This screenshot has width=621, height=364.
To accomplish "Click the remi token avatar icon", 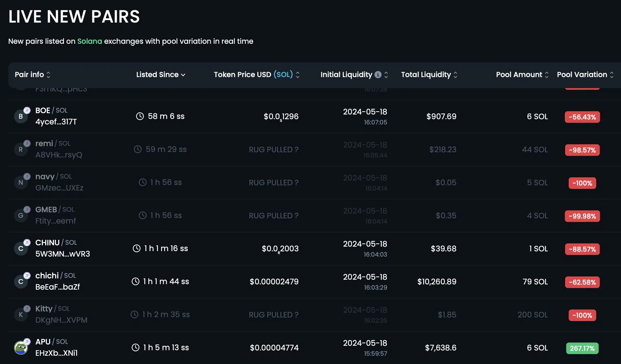I will coord(21,150).
